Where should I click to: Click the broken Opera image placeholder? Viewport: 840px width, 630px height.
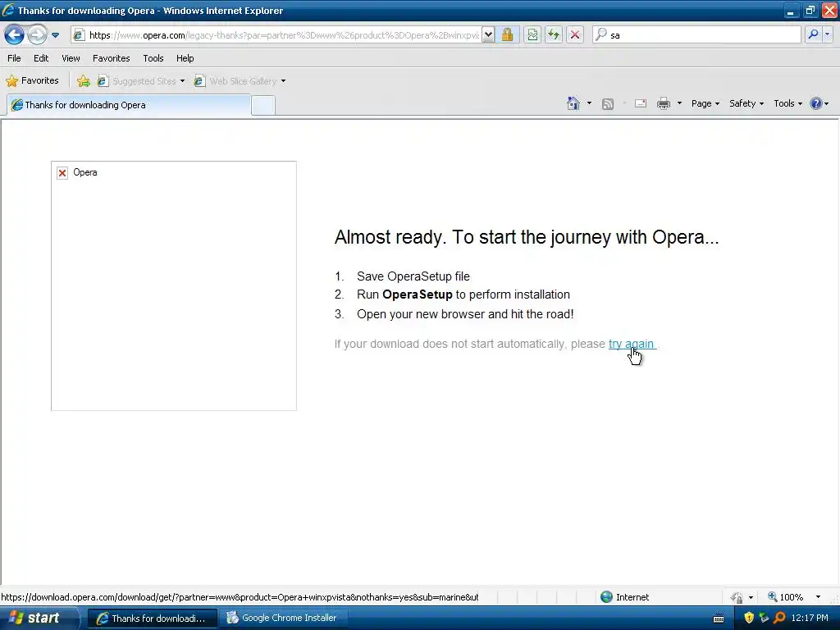(174, 285)
